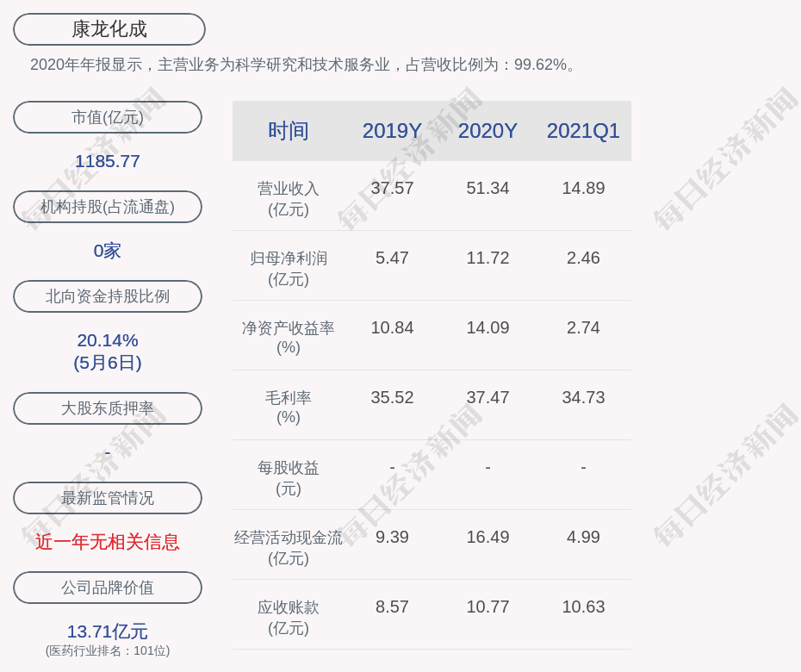Select the 20.14% northbound holding value
The height and width of the screenshot is (672, 801).
pos(108,340)
